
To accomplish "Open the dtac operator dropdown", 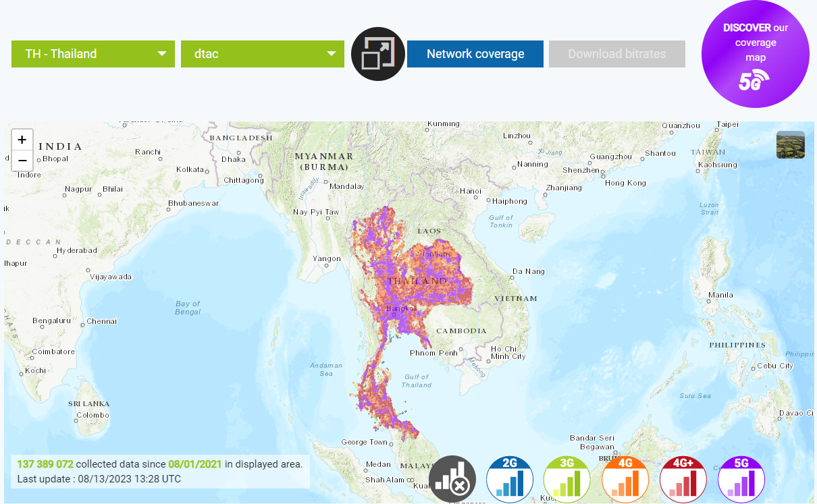I will click(262, 54).
